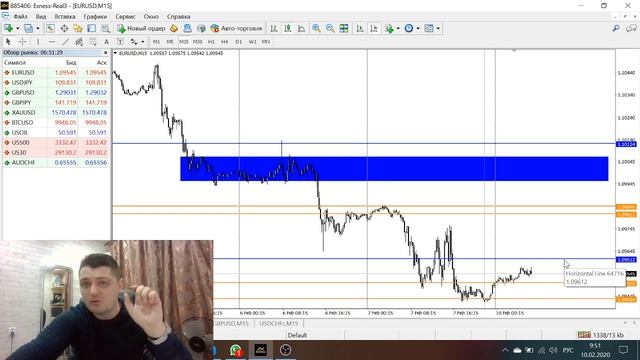Select the text label T tool

(120, 42)
